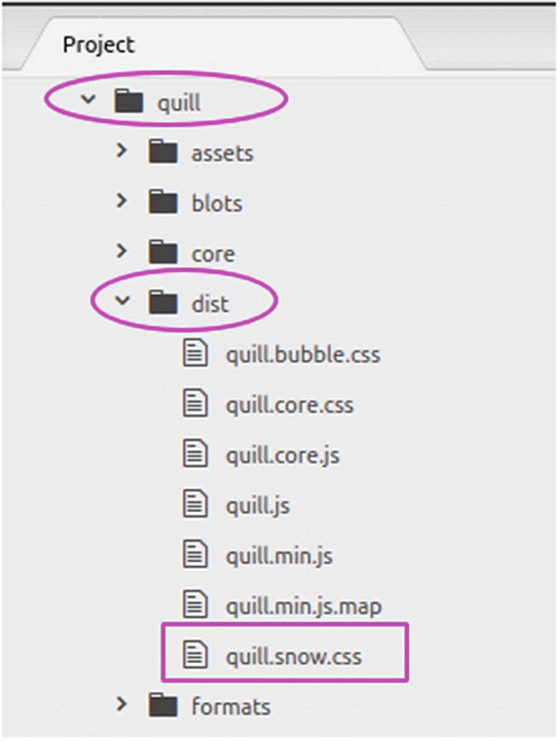
Task: Expand the formats folder chevron
Action: point(123,704)
